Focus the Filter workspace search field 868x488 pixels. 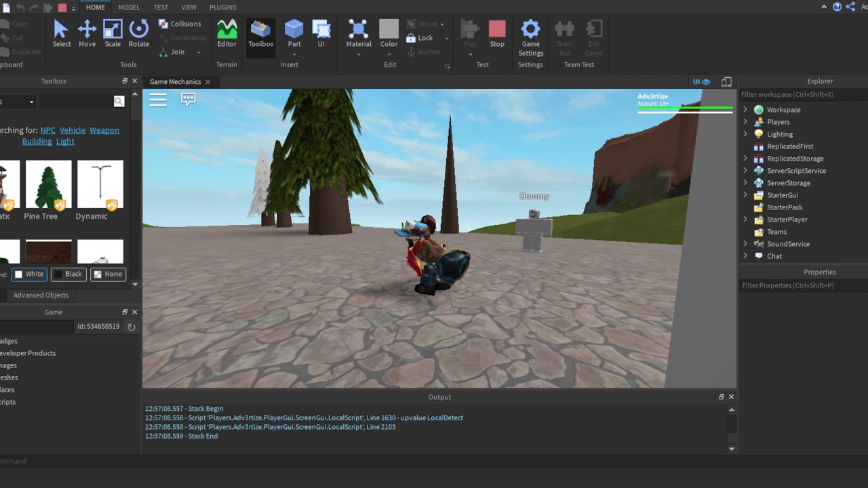[x=803, y=95]
